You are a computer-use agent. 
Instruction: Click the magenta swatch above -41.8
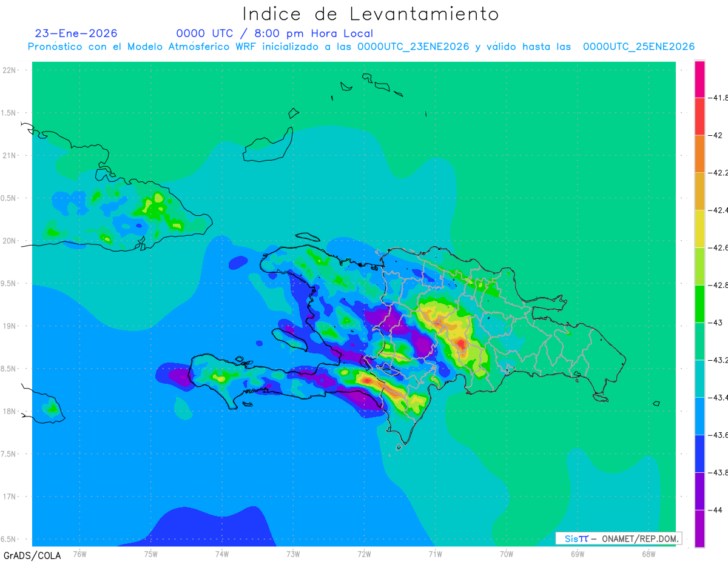click(x=699, y=79)
